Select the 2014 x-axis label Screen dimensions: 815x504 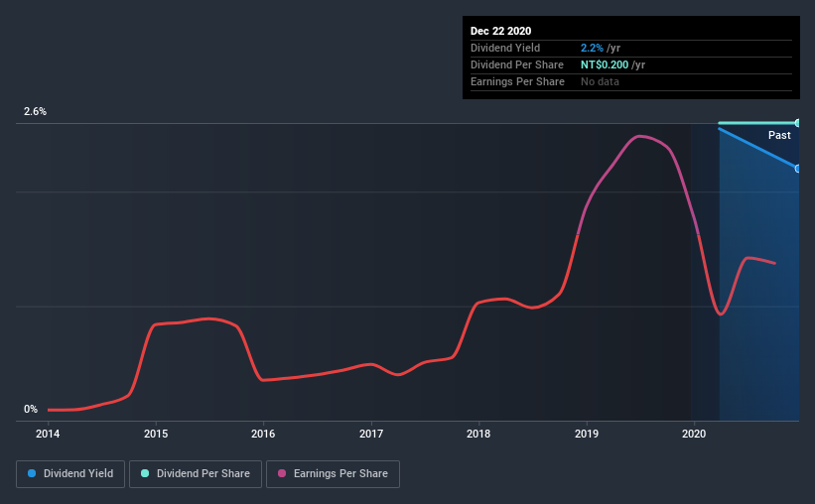48,434
